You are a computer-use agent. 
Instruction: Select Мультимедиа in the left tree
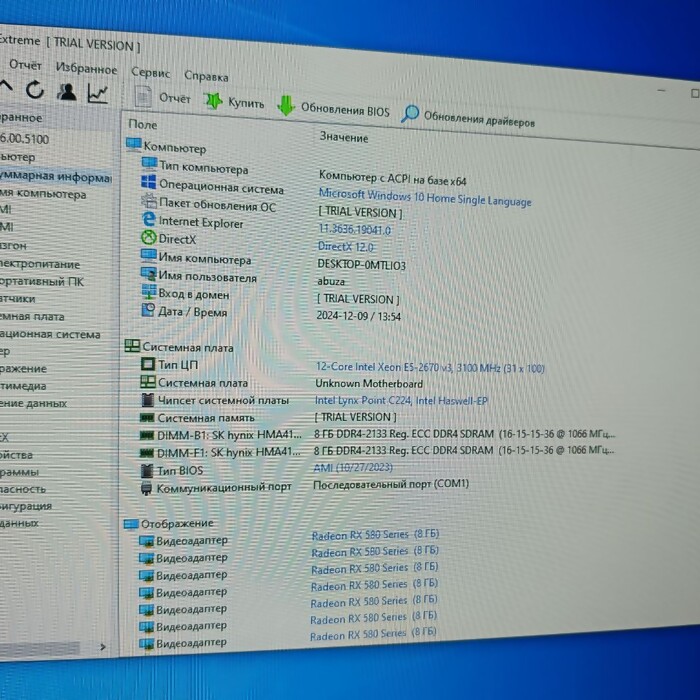(x=23, y=386)
